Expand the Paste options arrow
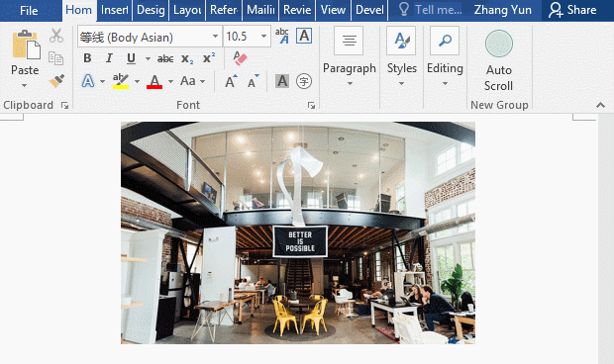Image resolution: width=614 pixels, height=364 pixels. tap(25, 85)
